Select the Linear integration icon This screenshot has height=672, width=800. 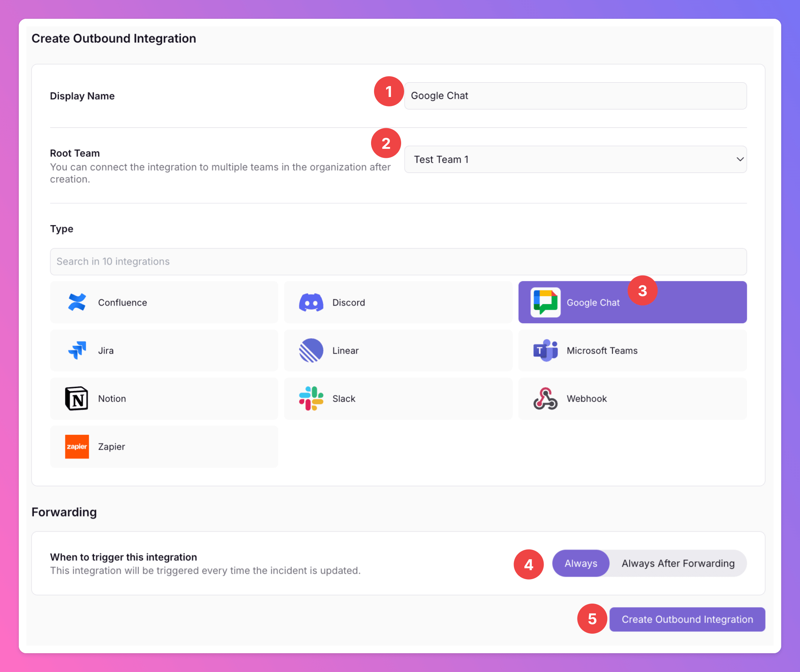tap(311, 351)
